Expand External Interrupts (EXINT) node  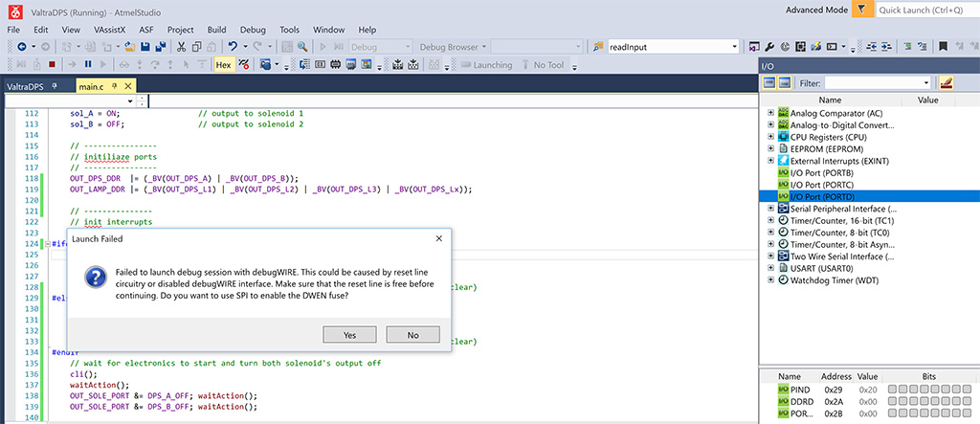coord(770,161)
